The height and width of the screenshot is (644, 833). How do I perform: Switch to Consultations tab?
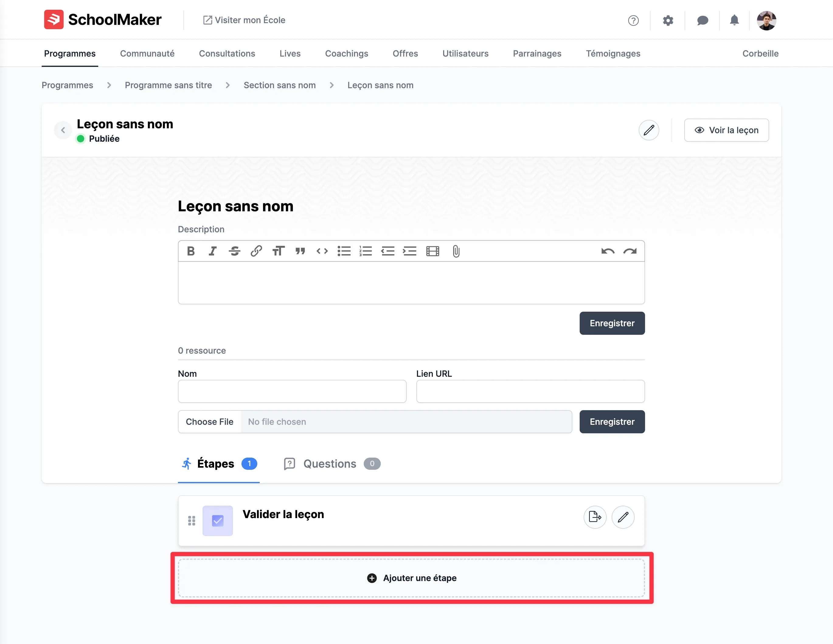pyautogui.click(x=227, y=54)
